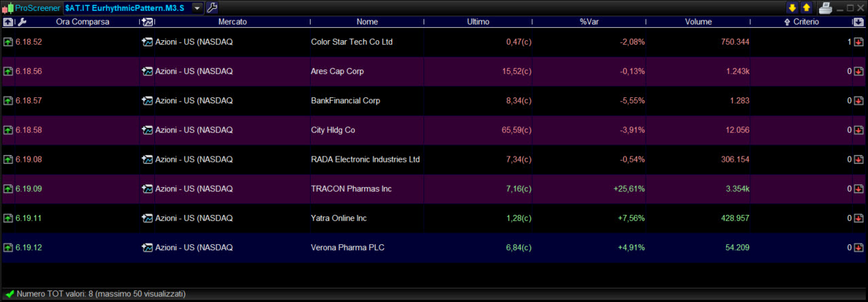
Task: Click the 65,59(c) last price value
Action: [x=516, y=130]
